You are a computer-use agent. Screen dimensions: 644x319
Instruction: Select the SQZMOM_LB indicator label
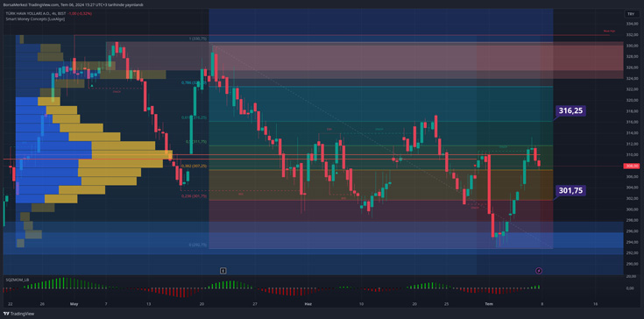coord(17,280)
